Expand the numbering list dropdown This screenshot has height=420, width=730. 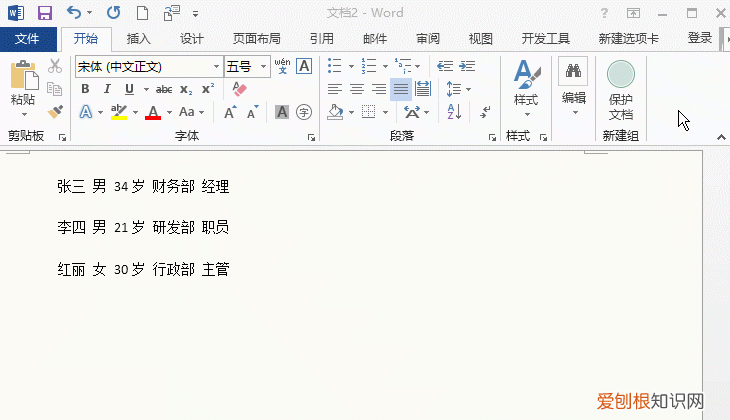click(385, 66)
